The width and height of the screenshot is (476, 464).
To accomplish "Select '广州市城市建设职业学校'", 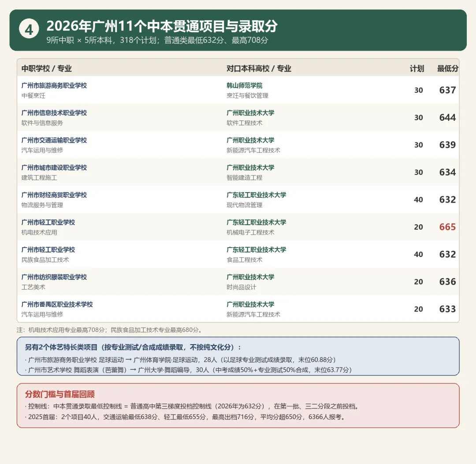I will coord(54,167).
